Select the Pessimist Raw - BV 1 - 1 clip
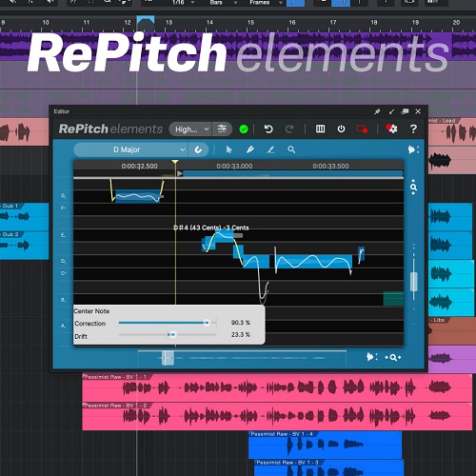476x476 pixels. click(x=277, y=387)
